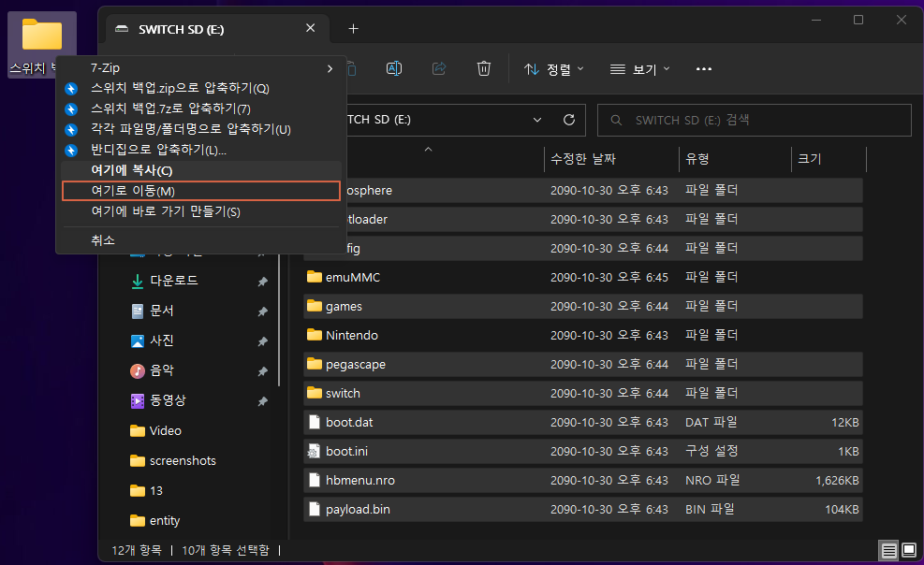Click the search magnifier icon
Viewport: 924px width, 565px height.
click(616, 120)
